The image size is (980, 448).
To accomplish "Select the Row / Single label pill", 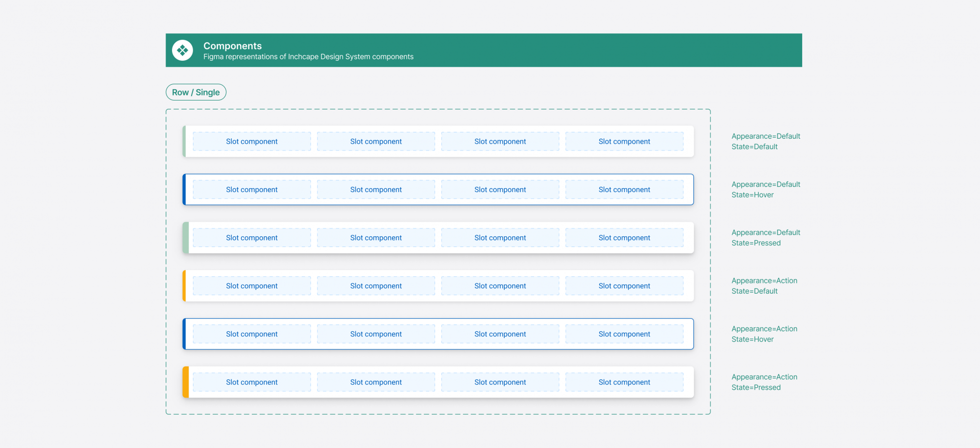I will coord(196,92).
